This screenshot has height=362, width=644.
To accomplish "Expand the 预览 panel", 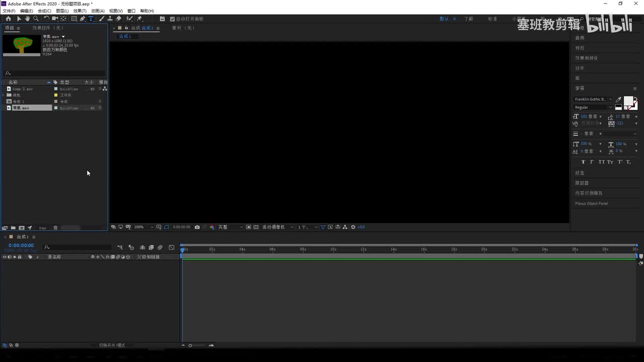I will (x=580, y=48).
